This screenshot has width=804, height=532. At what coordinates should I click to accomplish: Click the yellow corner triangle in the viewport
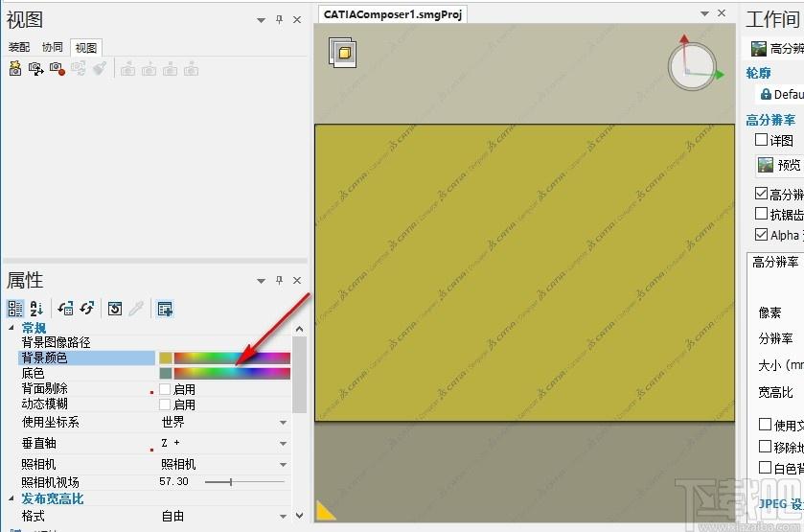tap(325, 511)
